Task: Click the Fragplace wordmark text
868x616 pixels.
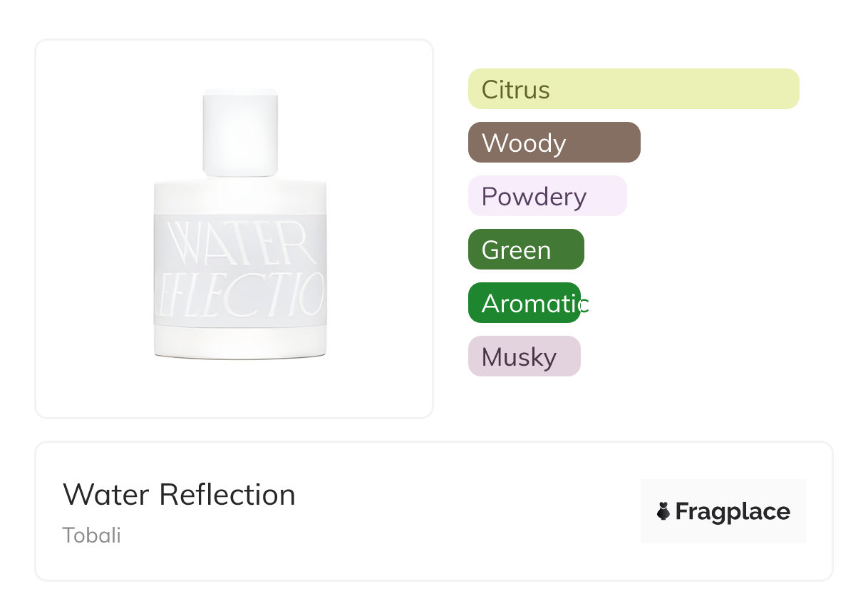Action: [733, 512]
